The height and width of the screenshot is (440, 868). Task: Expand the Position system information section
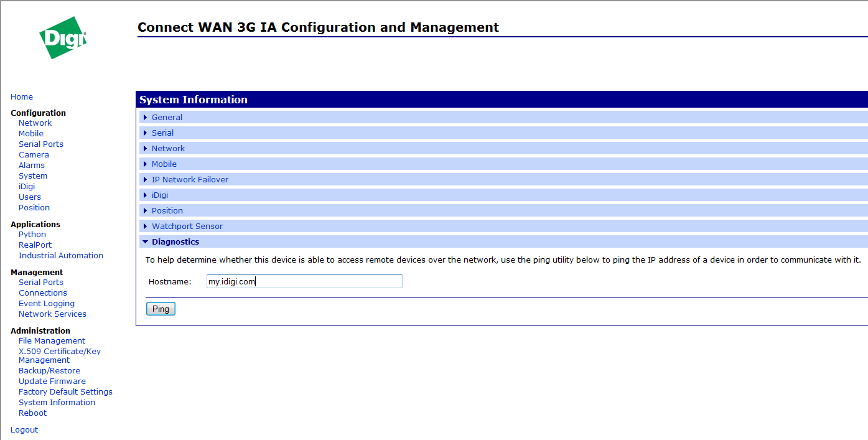coord(167,211)
